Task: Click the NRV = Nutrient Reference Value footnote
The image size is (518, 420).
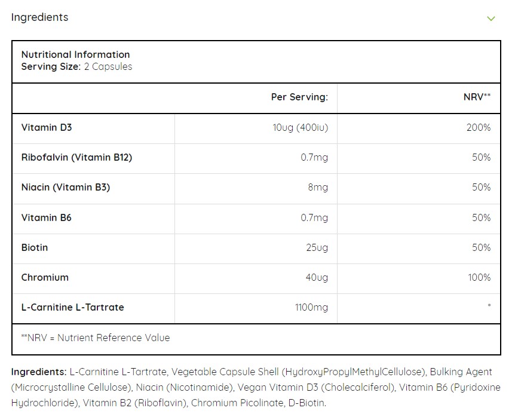Action: pos(96,338)
